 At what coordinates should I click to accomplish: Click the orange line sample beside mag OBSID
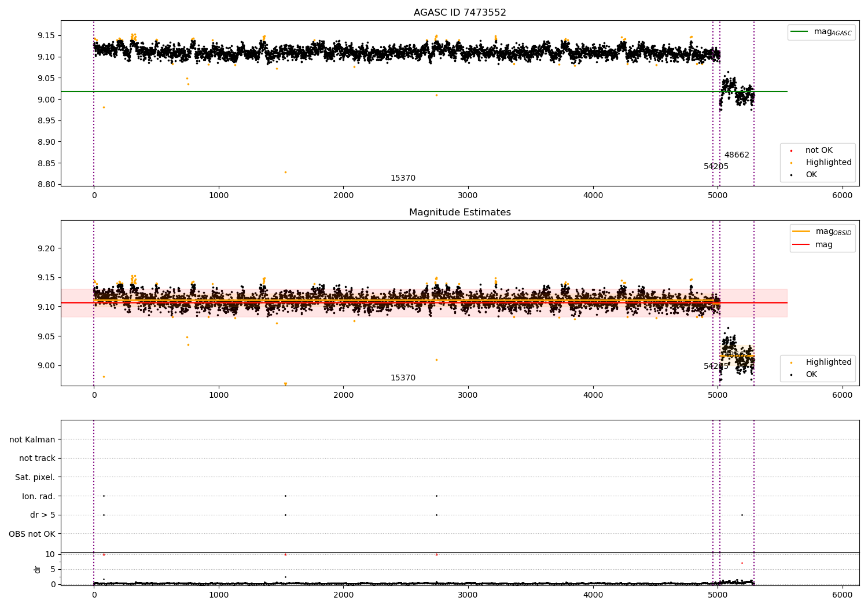coord(801,231)
